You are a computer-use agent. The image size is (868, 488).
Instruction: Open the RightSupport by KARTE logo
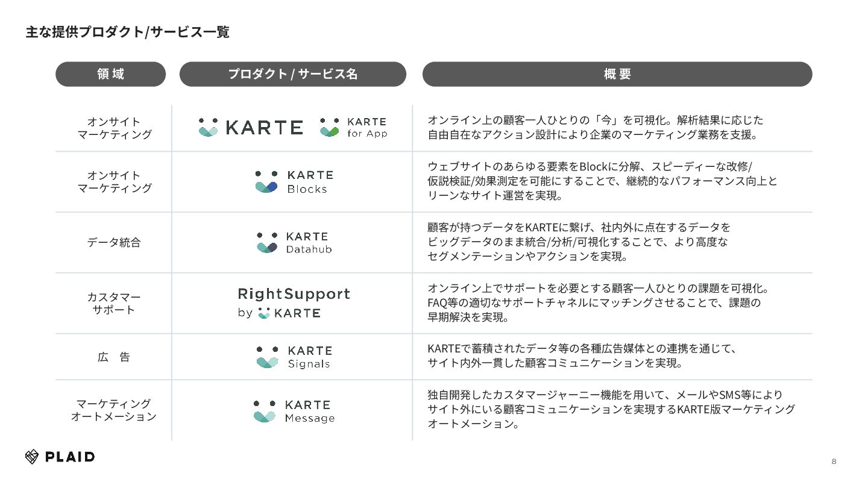point(294,302)
